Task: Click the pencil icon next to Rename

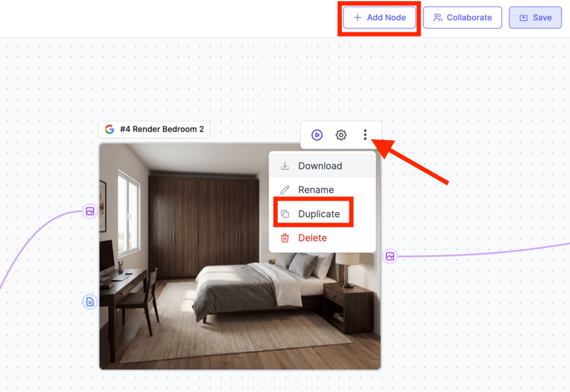Action: point(285,190)
